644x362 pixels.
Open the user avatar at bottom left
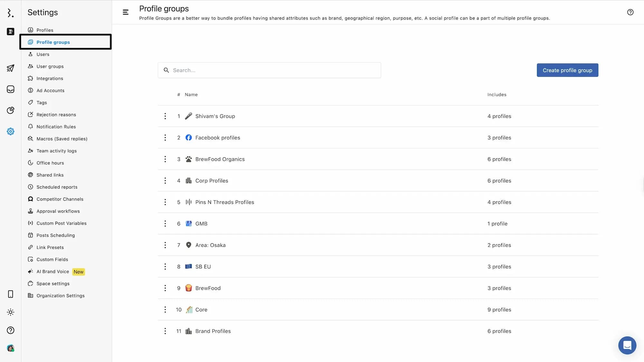tap(10, 348)
